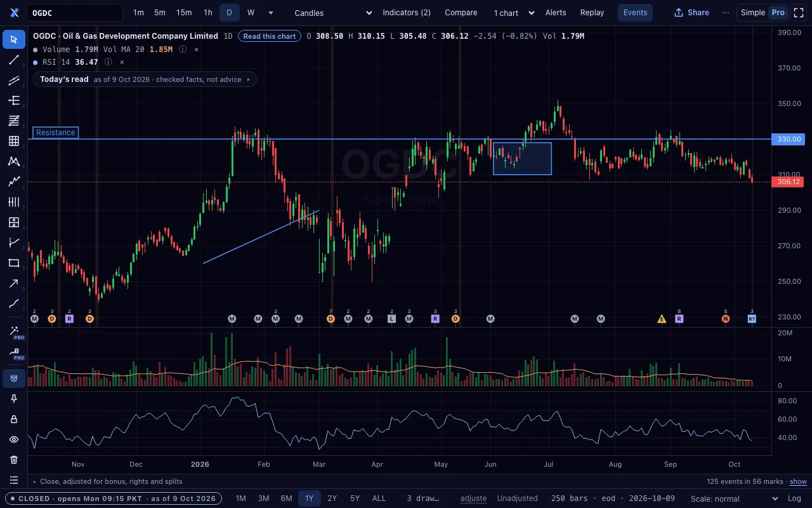Click the 330.00 resistance price label

(x=789, y=139)
